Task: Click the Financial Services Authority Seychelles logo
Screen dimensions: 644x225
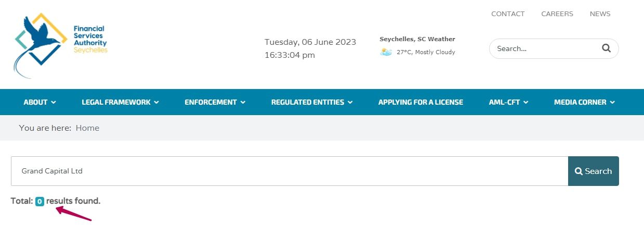Action: [61, 46]
